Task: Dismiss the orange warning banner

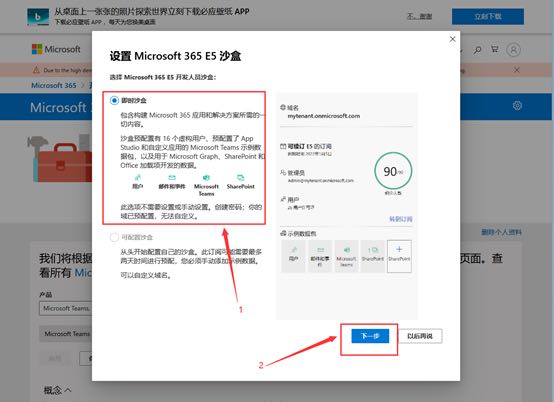Action: (x=517, y=70)
